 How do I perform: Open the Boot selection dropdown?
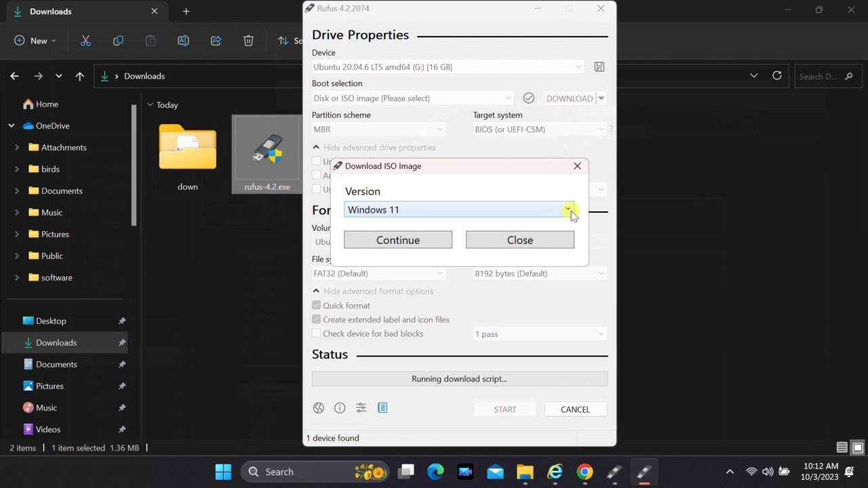(412, 98)
